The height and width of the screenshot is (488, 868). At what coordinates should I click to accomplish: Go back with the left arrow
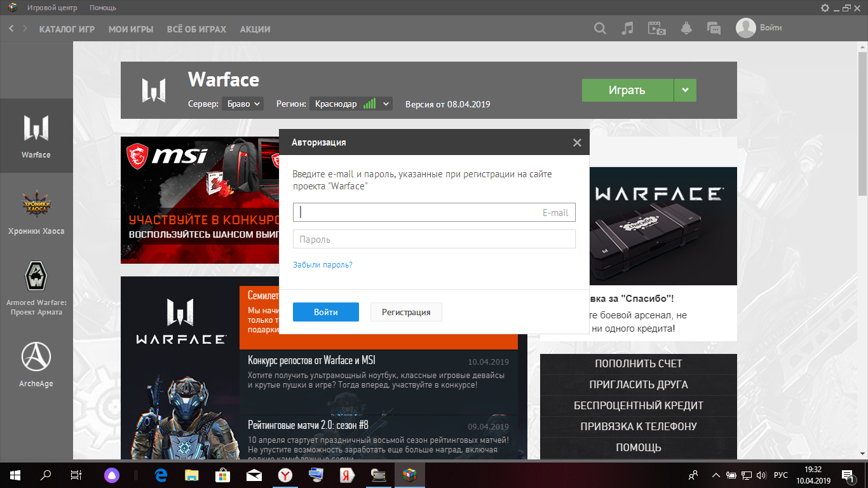click(11, 29)
